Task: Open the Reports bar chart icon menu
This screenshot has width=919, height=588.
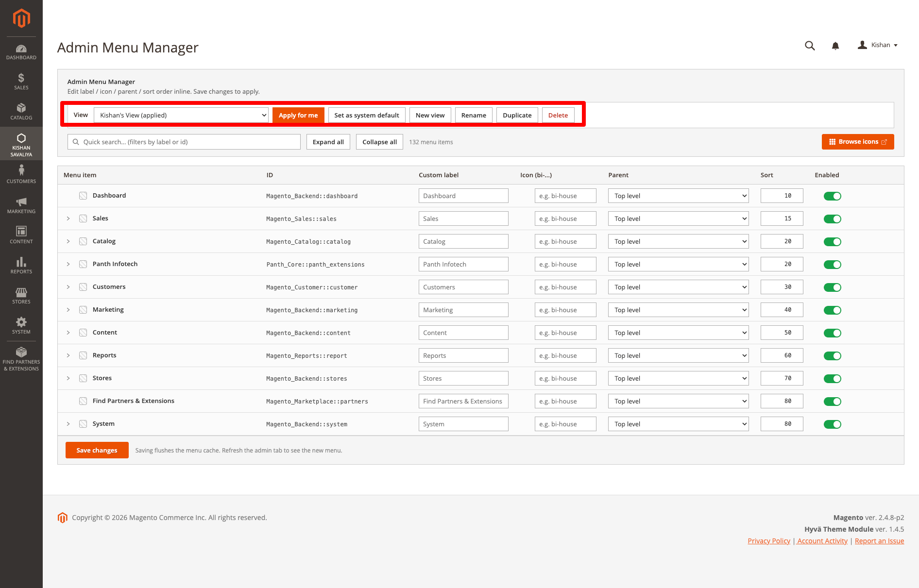Action: click(21, 265)
